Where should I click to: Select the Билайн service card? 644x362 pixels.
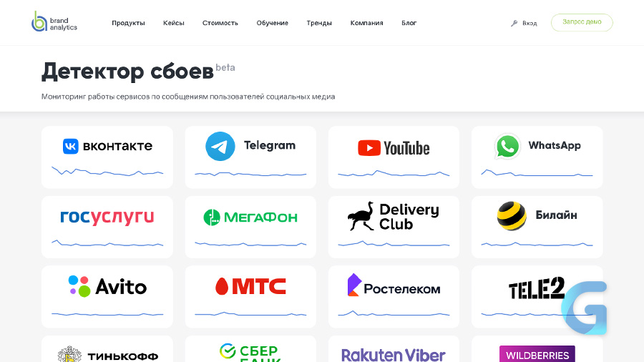pyautogui.click(x=537, y=227)
